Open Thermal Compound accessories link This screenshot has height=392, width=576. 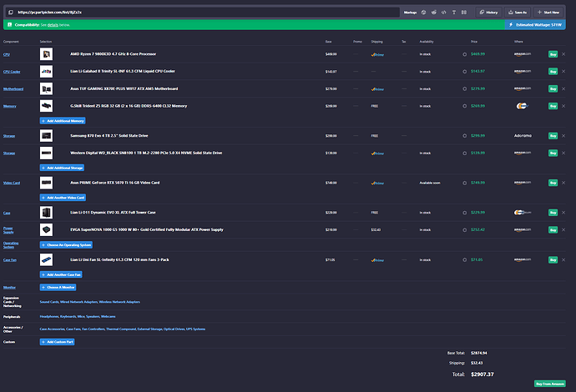pos(121,329)
